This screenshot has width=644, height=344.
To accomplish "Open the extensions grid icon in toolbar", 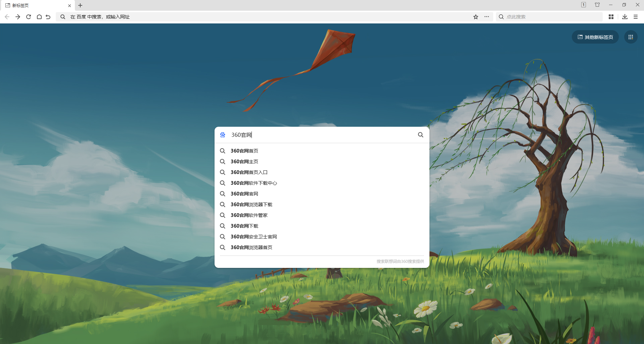I will 611,17.
